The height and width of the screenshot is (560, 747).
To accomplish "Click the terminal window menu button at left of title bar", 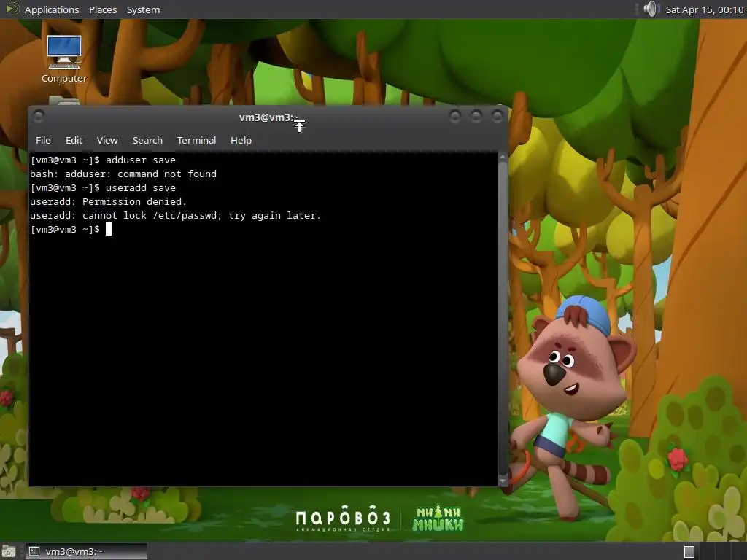I will click(39, 116).
